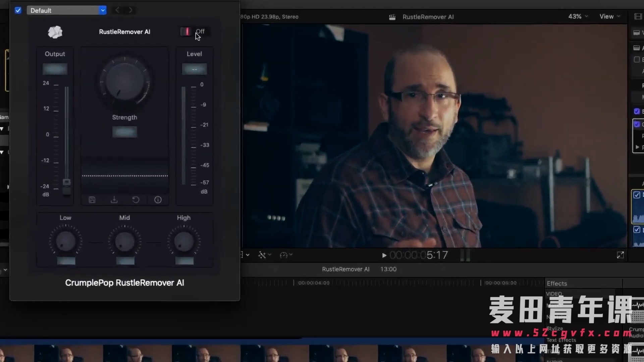Click the second inspector row icon
644x362 pixels.
637,48
